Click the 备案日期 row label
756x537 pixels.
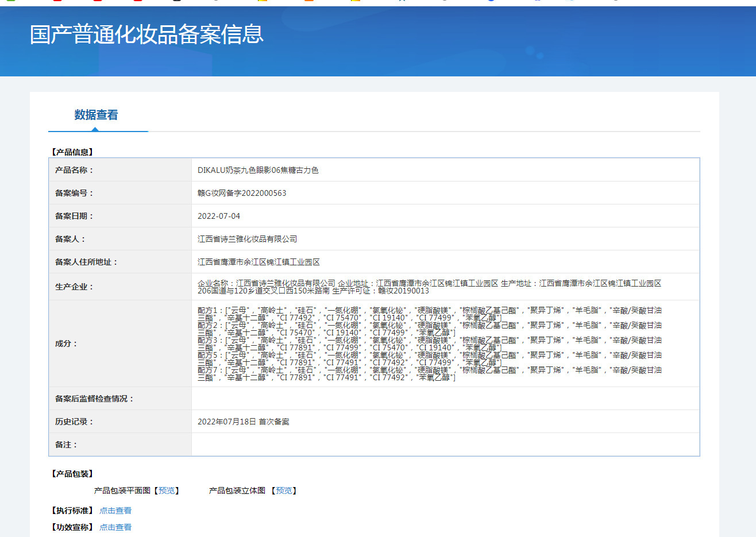point(74,216)
